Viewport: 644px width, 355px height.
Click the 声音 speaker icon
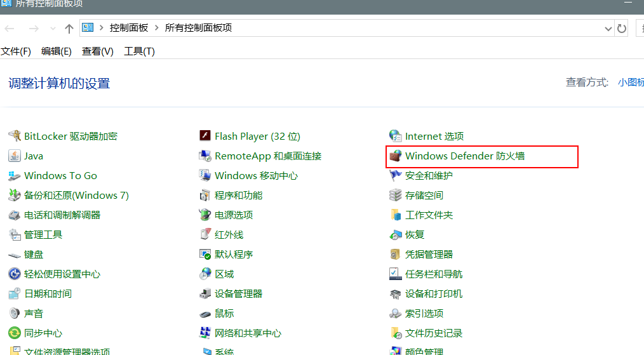[15, 314]
